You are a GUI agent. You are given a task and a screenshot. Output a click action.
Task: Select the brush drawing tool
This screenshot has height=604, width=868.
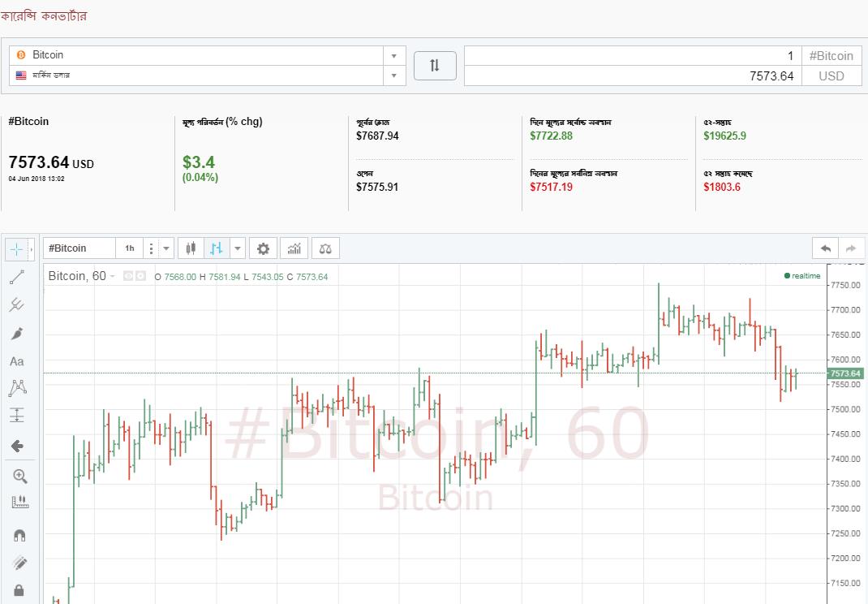click(17, 334)
